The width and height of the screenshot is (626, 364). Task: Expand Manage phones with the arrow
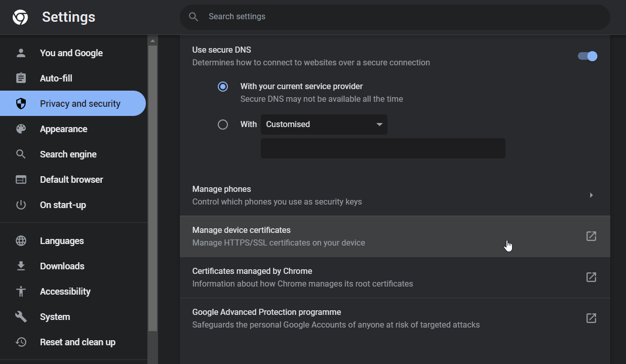click(591, 195)
